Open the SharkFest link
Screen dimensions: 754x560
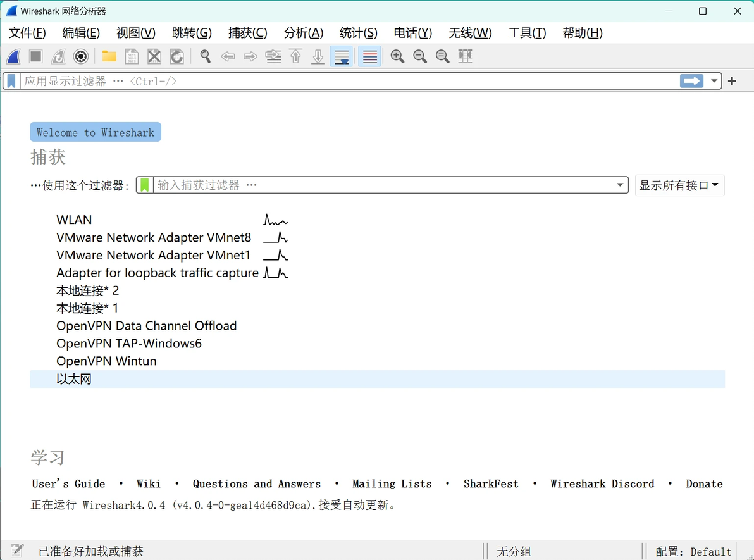[x=491, y=483]
